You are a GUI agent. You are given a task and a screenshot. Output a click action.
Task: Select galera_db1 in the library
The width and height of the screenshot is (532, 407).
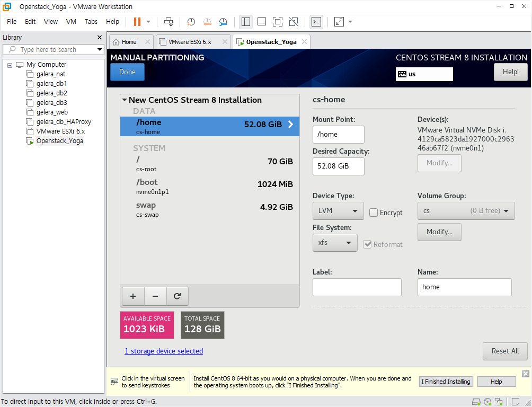[51, 84]
